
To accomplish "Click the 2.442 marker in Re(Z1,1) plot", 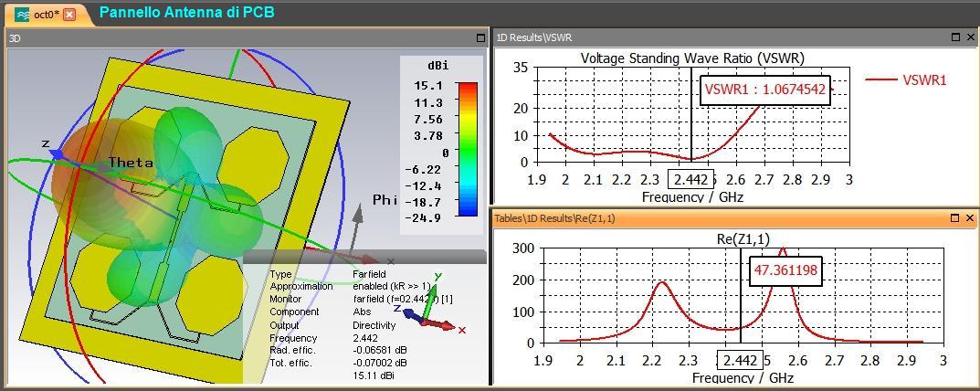I will point(740,360).
